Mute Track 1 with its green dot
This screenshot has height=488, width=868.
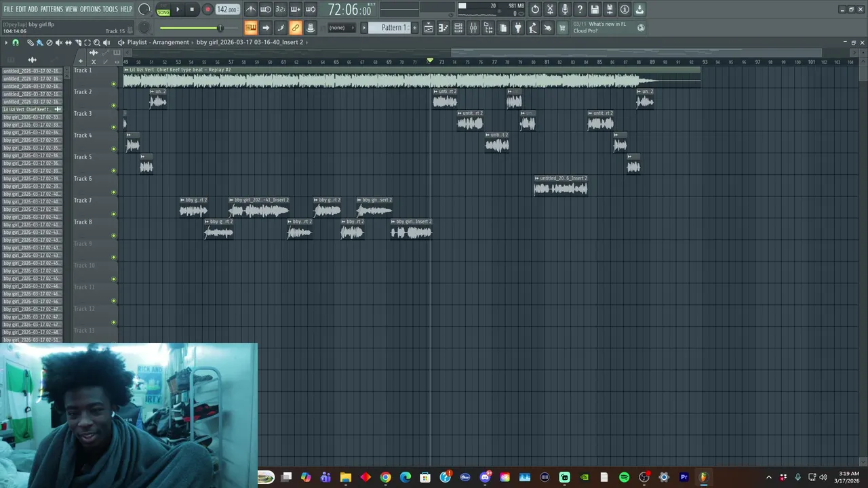113,84
